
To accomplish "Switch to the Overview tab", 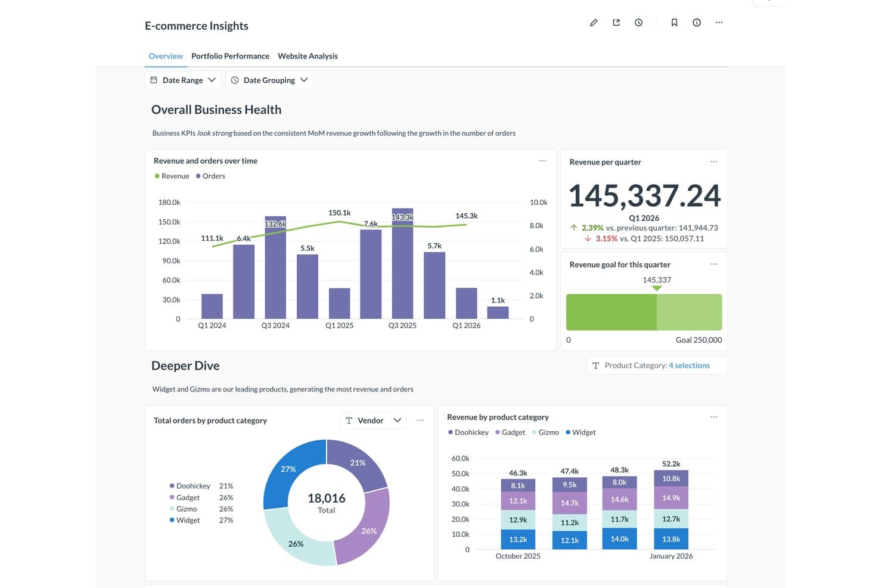I will click(166, 56).
